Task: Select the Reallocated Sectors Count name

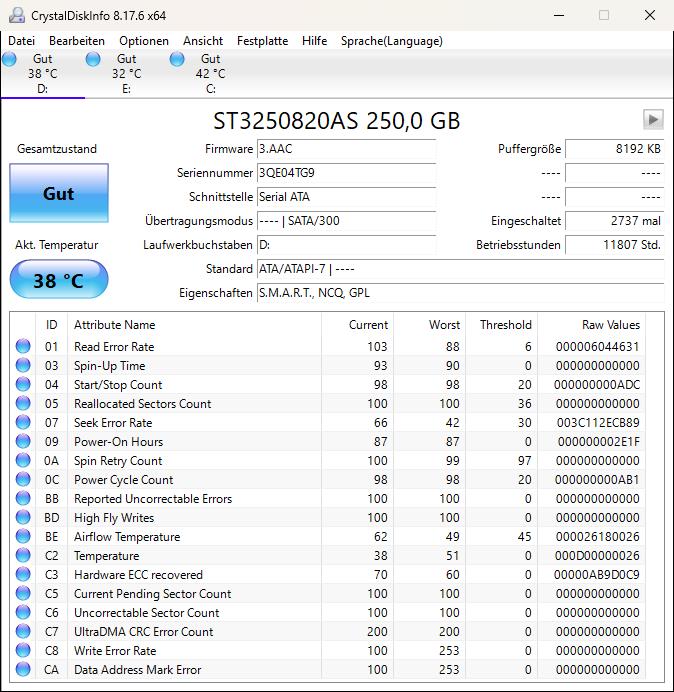Action: click(x=143, y=404)
